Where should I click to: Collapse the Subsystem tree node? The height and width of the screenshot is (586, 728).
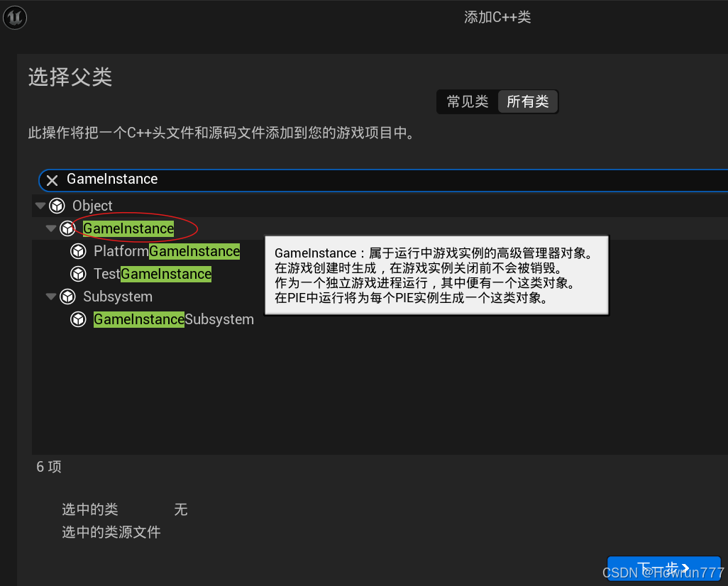(51, 297)
